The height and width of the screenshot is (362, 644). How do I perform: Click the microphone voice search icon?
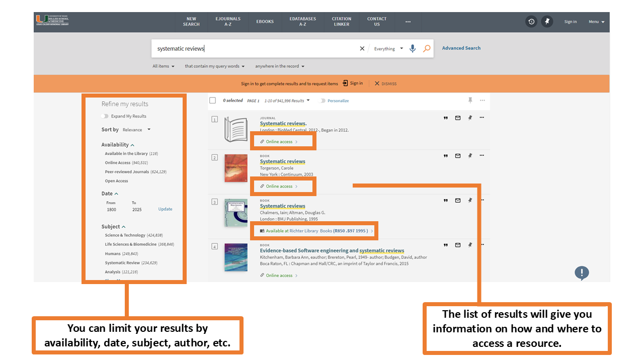(413, 49)
